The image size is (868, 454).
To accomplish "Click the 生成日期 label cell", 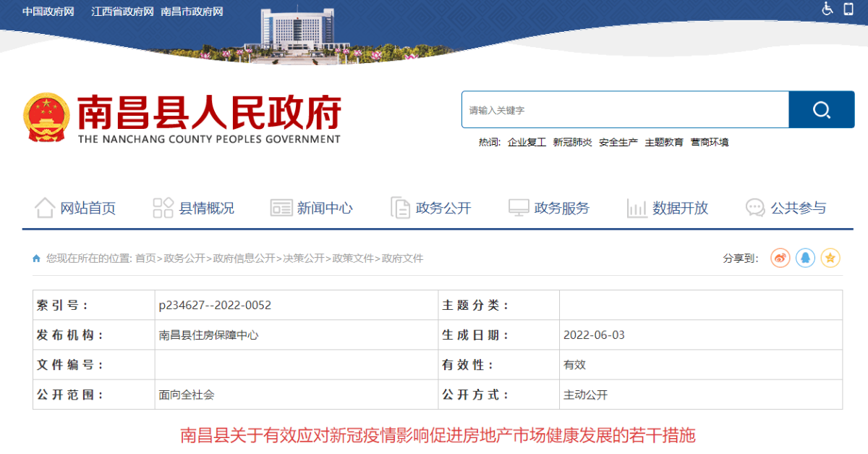I will pos(499,335).
